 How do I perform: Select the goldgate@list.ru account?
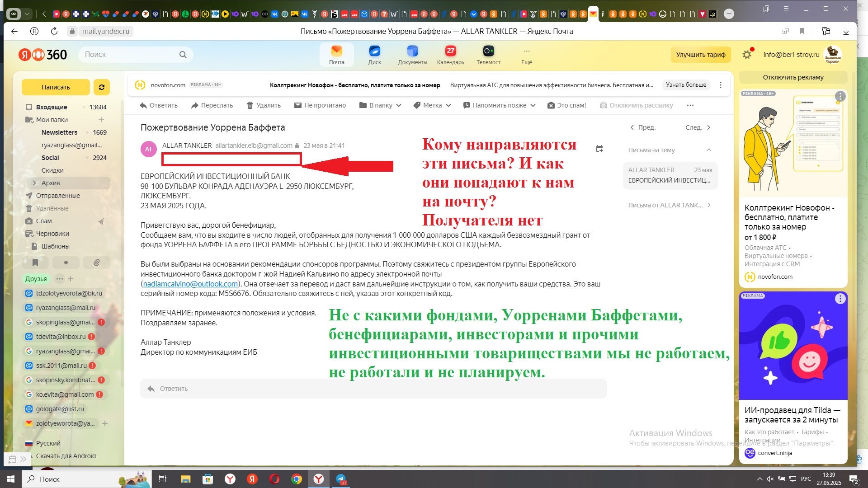click(55, 409)
